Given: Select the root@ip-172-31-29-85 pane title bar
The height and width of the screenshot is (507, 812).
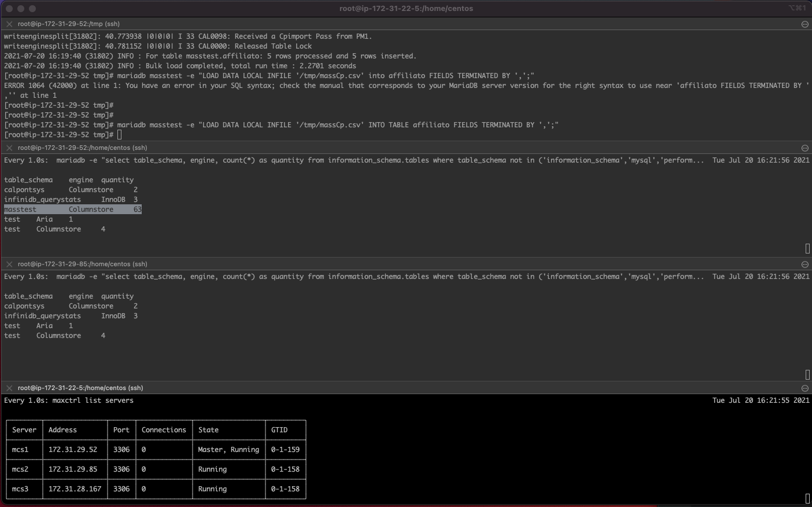Looking at the screenshot, I should click(x=82, y=264).
